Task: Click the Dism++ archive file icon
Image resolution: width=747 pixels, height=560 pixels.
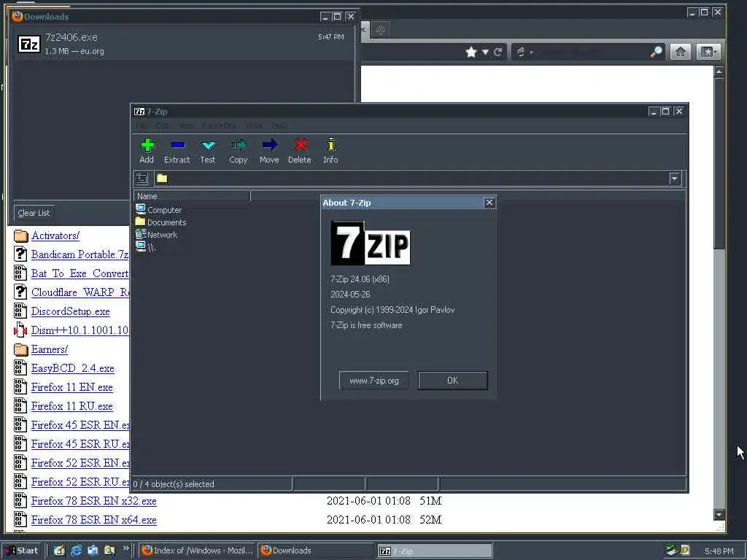Action: [x=20, y=330]
